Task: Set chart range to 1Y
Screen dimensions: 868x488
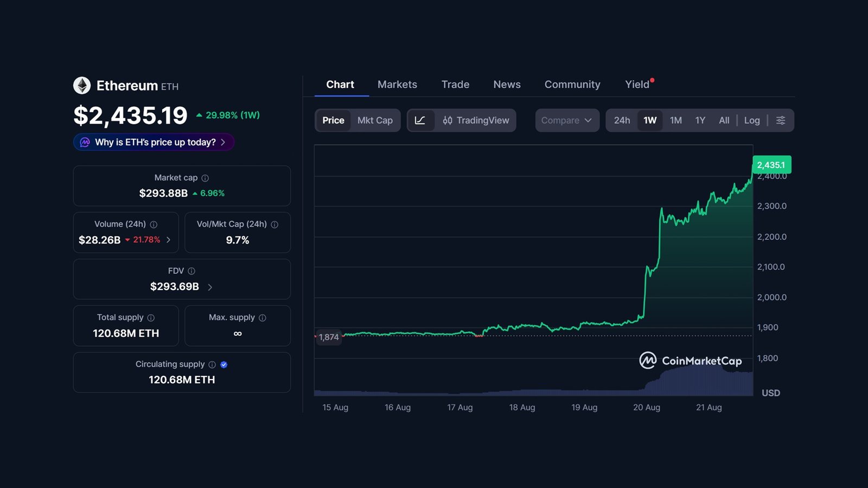Action: (x=700, y=120)
